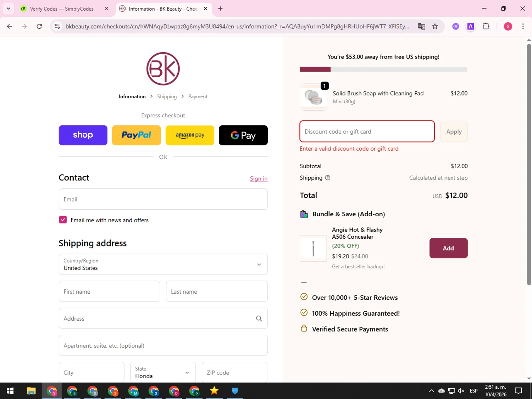532x399 pixels.
Task: Switch to the Verify Codes SimplyCodes tab
Action: tap(62, 9)
